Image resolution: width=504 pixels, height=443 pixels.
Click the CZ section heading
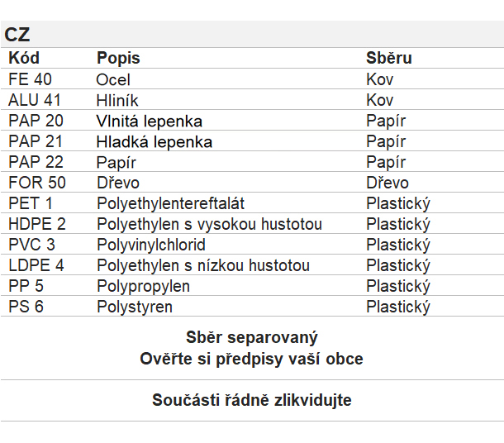click(17, 35)
